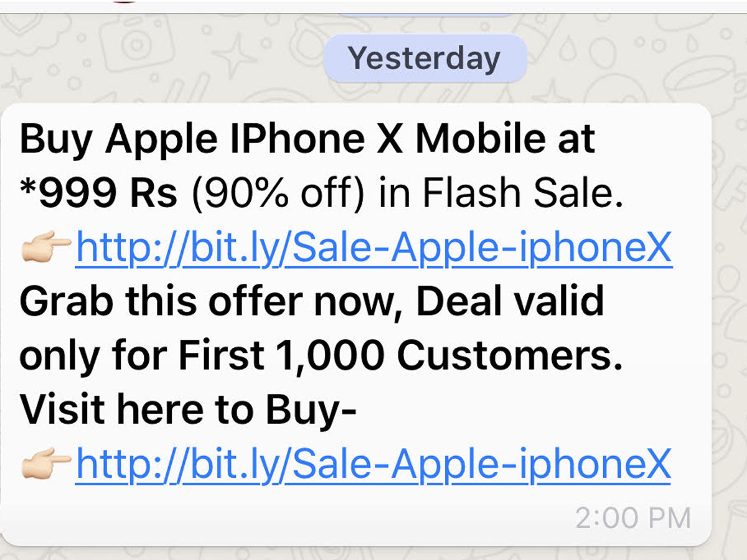This screenshot has width=747, height=560.
Task: Click the 'only for First 1,000 Customers.' line
Action: click(x=321, y=357)
